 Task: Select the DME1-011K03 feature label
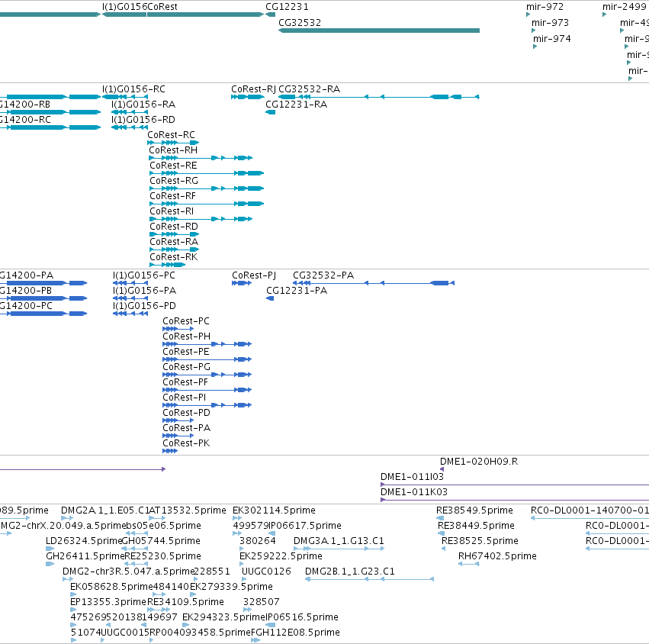click(414, 492)
